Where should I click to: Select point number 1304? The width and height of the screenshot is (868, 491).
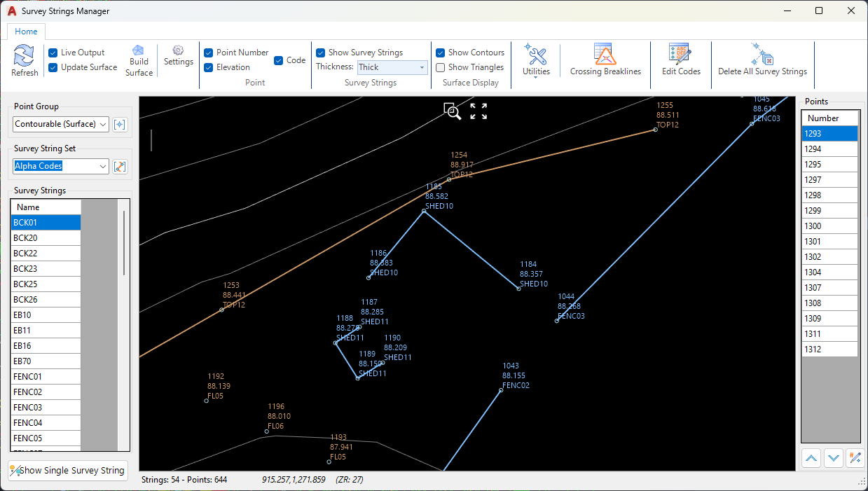pos(830,272)
